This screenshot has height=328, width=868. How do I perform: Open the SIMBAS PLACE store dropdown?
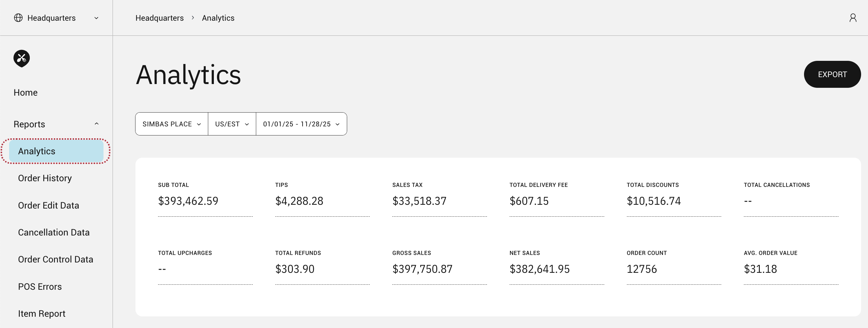[172, 124]
